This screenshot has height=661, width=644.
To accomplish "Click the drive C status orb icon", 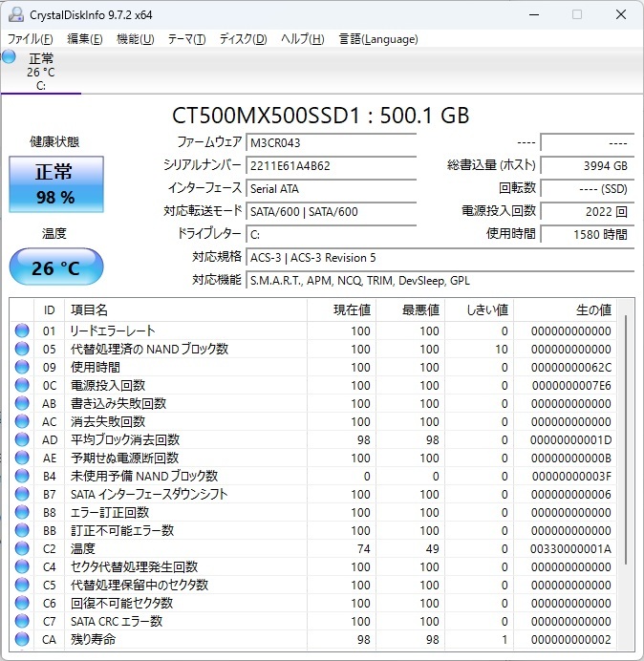I will [10, 56].
